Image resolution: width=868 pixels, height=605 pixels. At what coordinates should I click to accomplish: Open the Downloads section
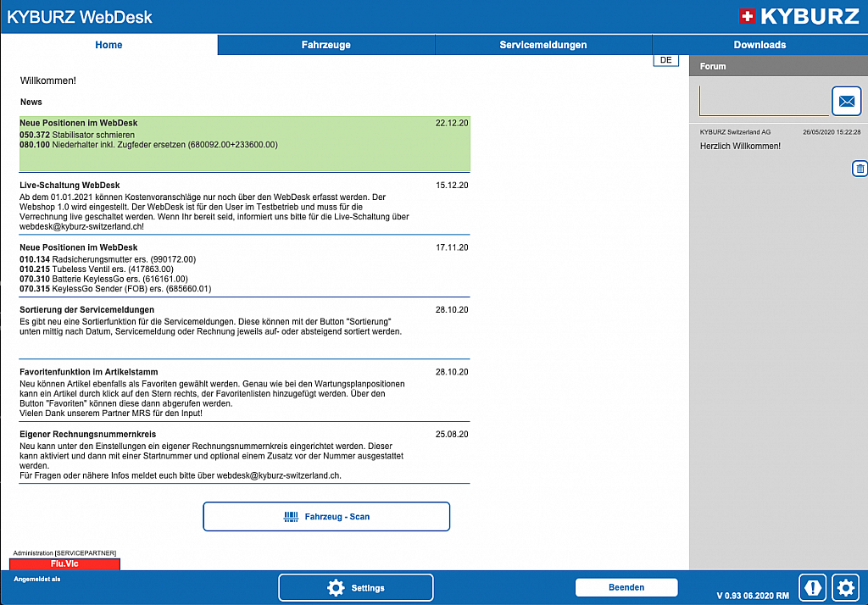tap(759, 44)
